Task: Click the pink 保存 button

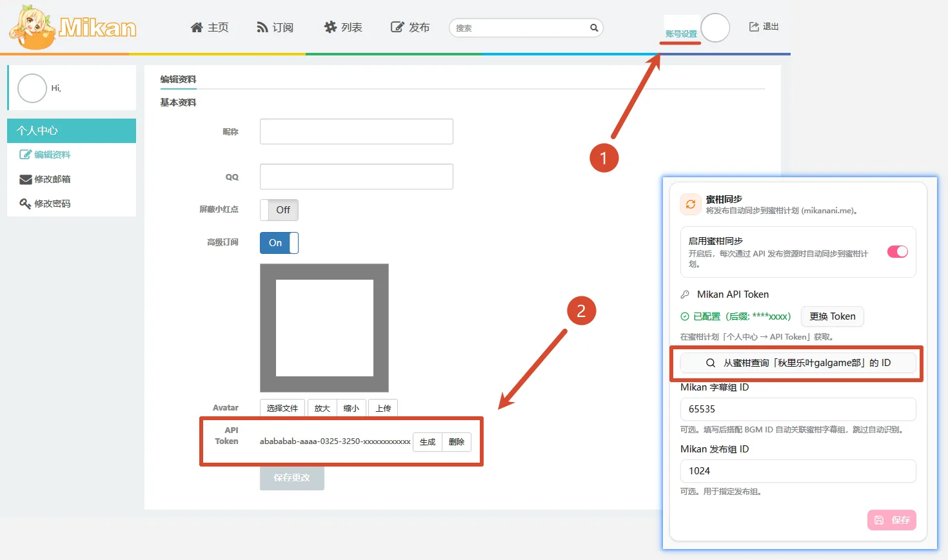Action: 892,520
